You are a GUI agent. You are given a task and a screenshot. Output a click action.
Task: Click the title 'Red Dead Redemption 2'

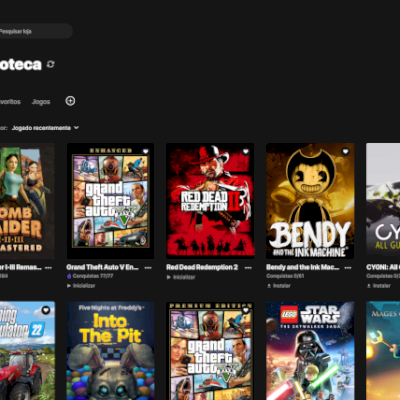(x=202, y=267)
